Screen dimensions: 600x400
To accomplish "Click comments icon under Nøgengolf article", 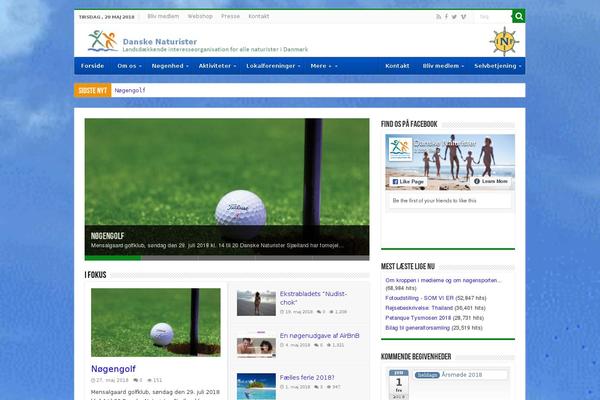I will tap(135, 380).
